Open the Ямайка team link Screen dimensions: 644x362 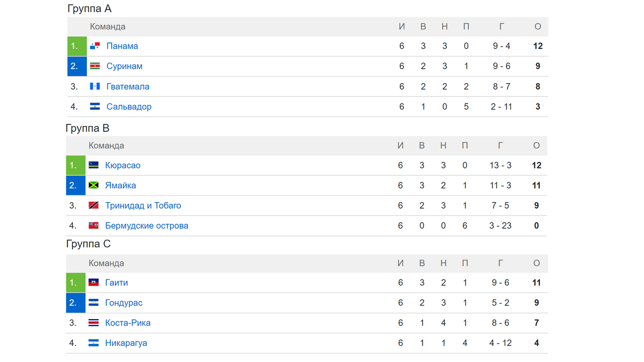(121, 186)
